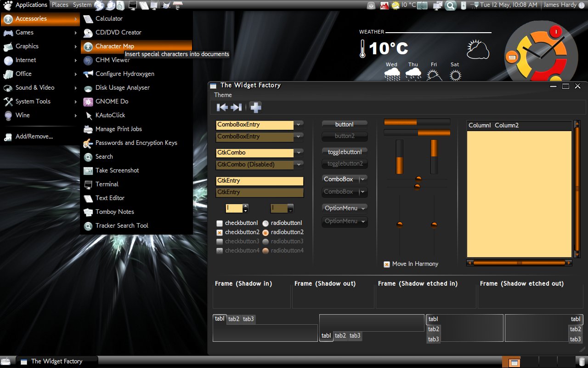The height and width of the screenshot is (368, 588).
Task: Launch Disk Usage Analyser
Action: [x=136, y=87]
